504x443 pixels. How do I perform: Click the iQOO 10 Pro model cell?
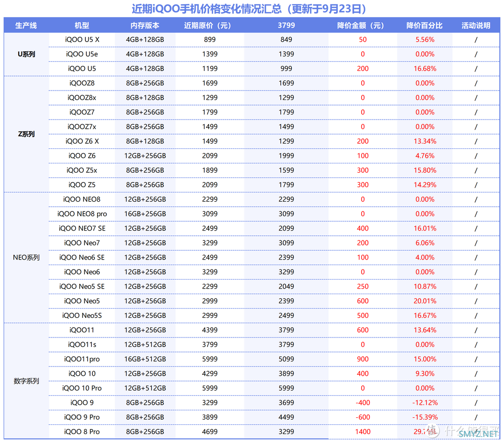[x=82, y=388]
